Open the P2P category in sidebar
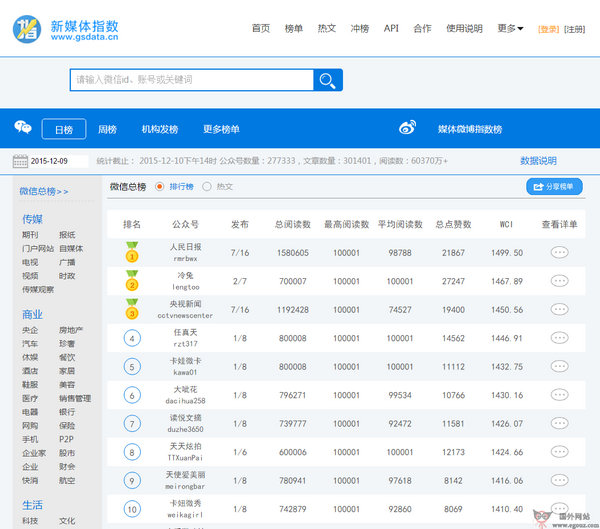600x529 pixels. tap(66, 439)
